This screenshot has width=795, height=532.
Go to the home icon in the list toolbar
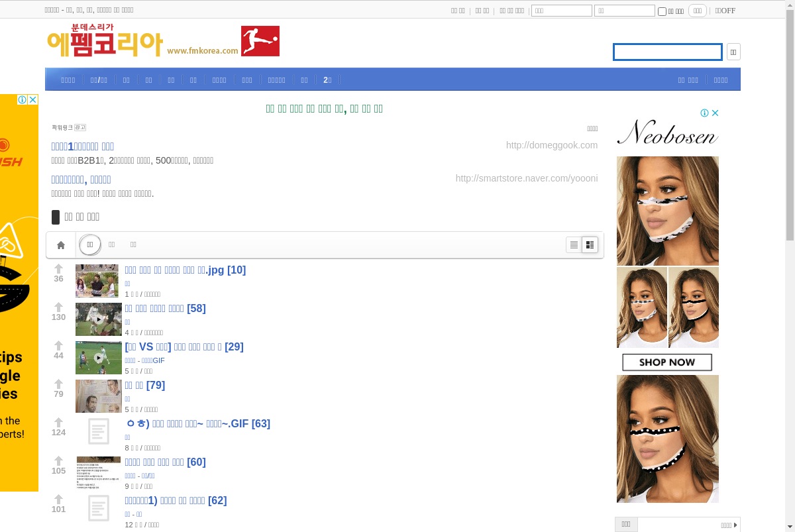point(61,245)
